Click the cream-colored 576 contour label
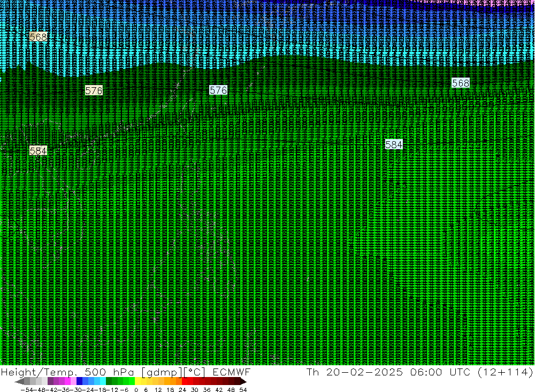Screen dimensions: 535x392 click(x=94, y=90)
